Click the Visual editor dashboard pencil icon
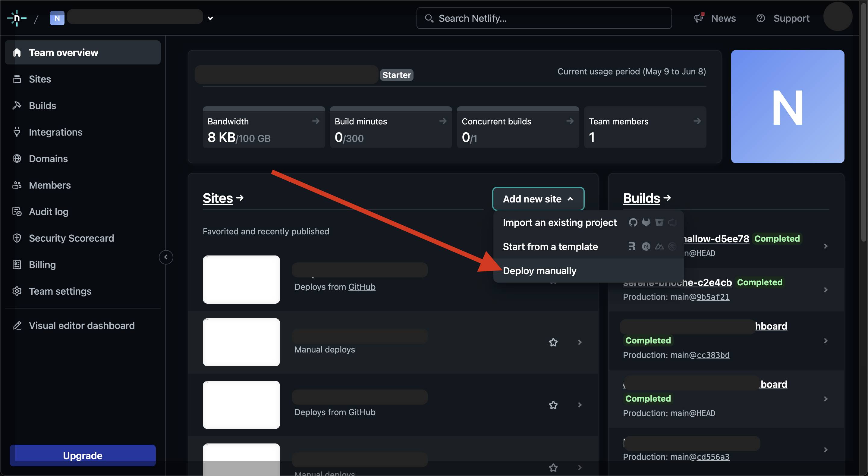Viewport: 868px width, 476px height. pyautogui.click(x=17, y=325)
